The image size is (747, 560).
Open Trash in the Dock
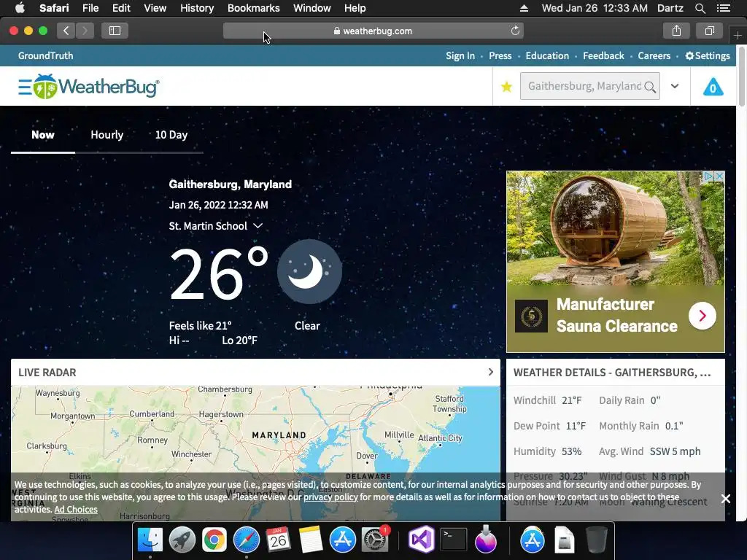click(x=597, y=540)
